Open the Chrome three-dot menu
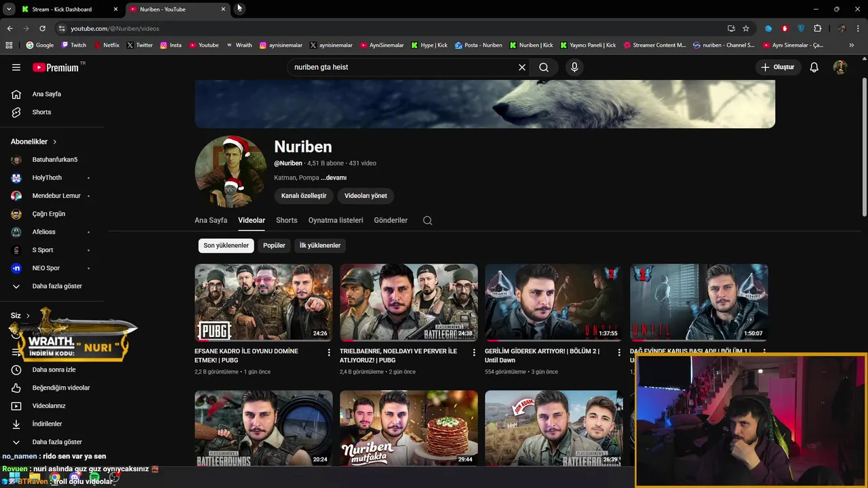Viewport: 868px width, 488px height. click(859, 28)
